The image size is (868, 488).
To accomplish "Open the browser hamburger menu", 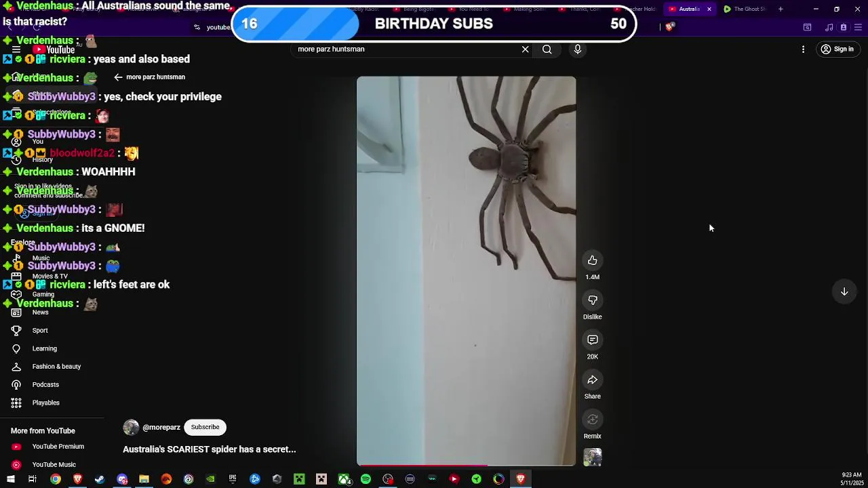I will tap(858, 27).
